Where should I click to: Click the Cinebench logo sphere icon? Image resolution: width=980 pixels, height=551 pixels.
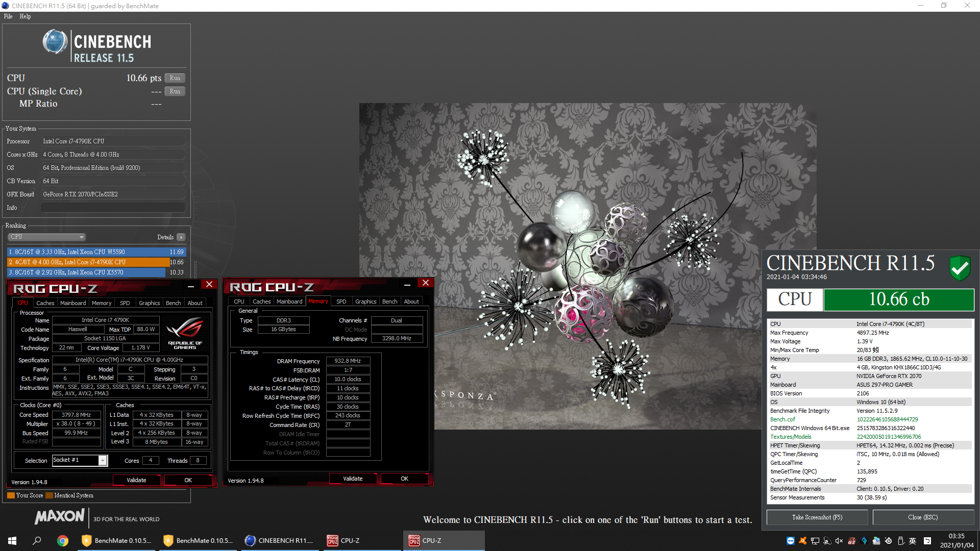pos(55,42)
